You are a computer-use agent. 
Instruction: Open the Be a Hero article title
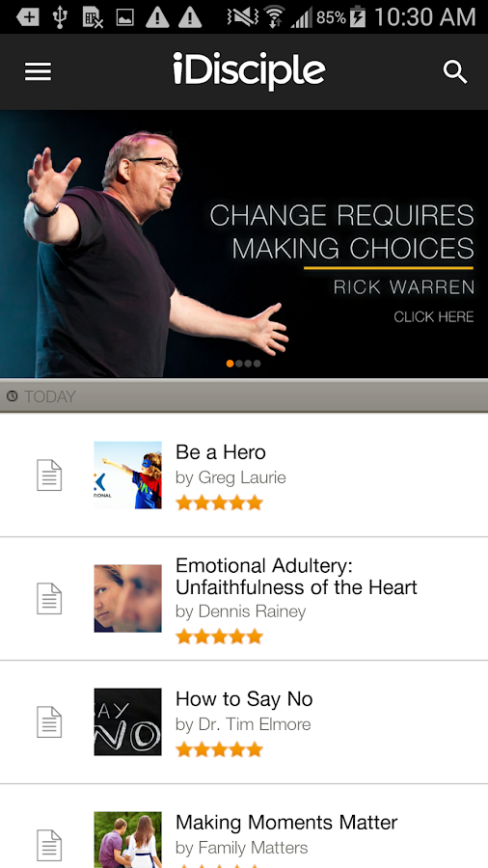coord(221,452)
